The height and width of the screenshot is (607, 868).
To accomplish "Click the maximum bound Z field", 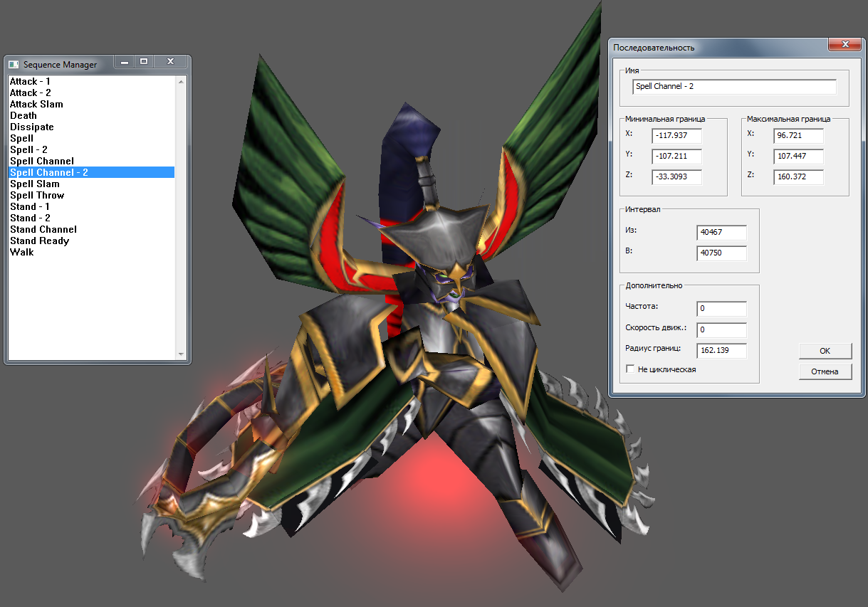I will click(798, 177).
